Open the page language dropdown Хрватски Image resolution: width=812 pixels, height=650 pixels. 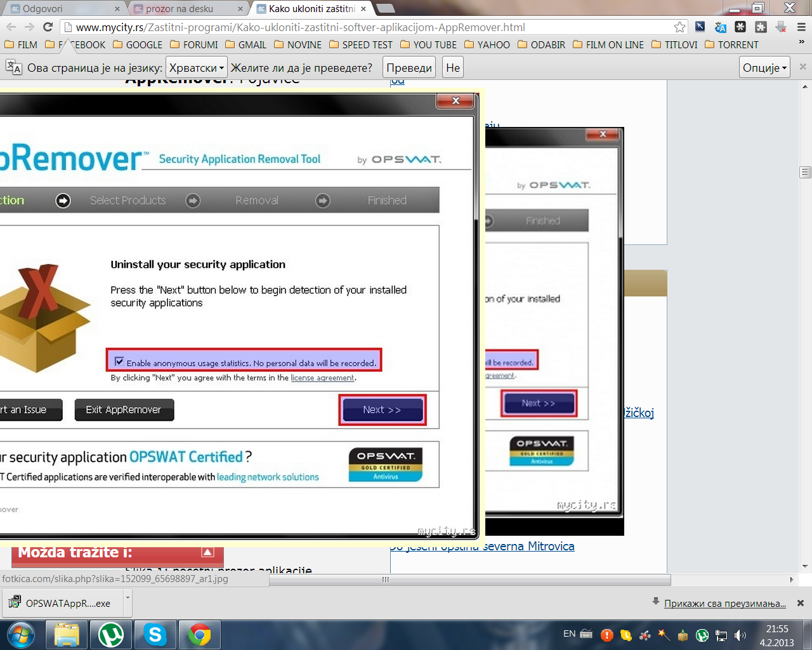(x=196, y=67)
